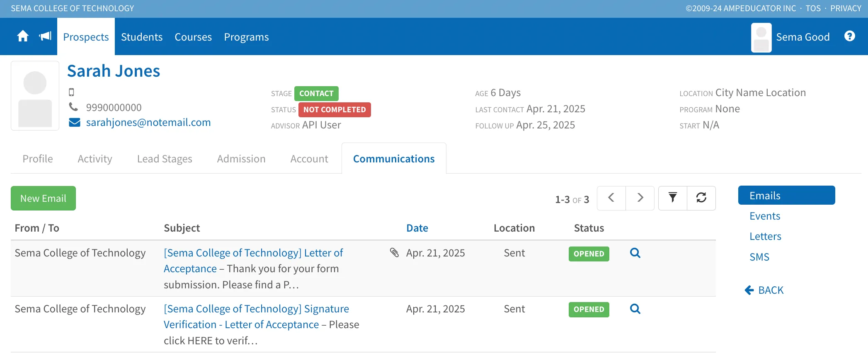Screen dimensions: 868x353
Task: Show Letters communications
Action: 765,236
